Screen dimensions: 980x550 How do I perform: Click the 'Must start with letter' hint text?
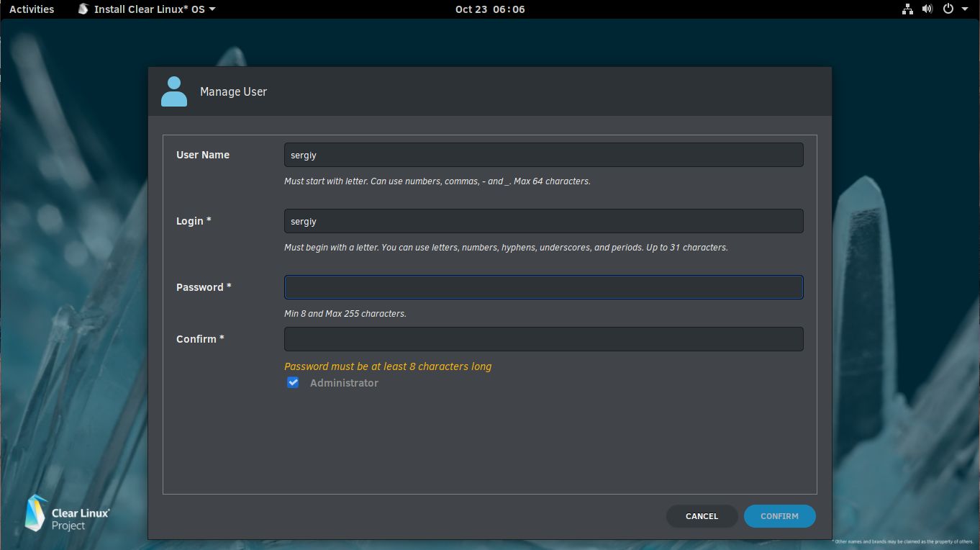click(x=437, y=181)
